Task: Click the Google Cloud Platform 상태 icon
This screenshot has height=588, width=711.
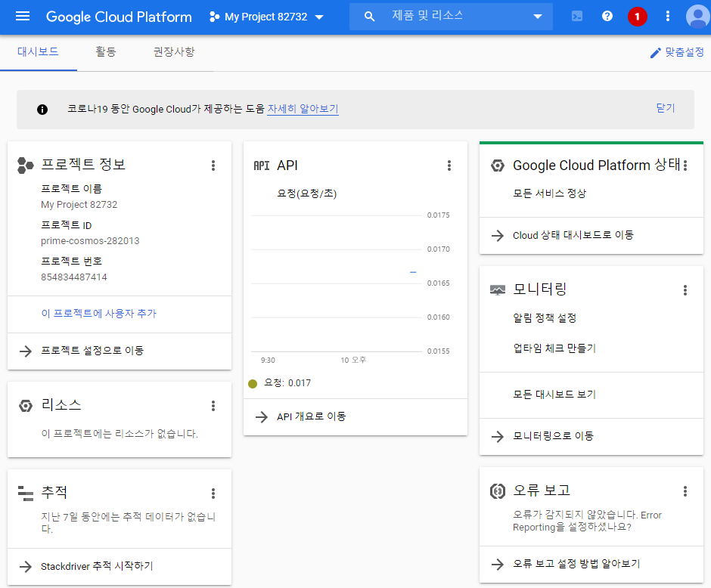Action: coord(498,166)
